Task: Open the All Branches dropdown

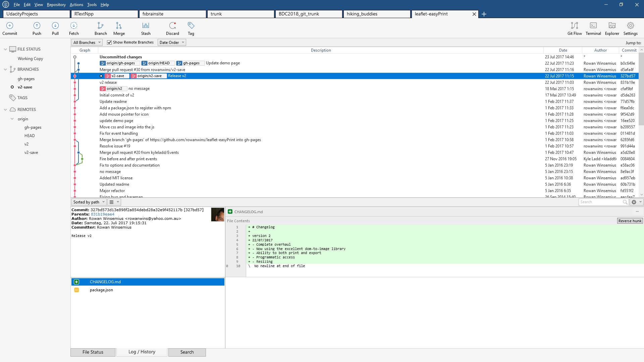Action: [86, 42]
